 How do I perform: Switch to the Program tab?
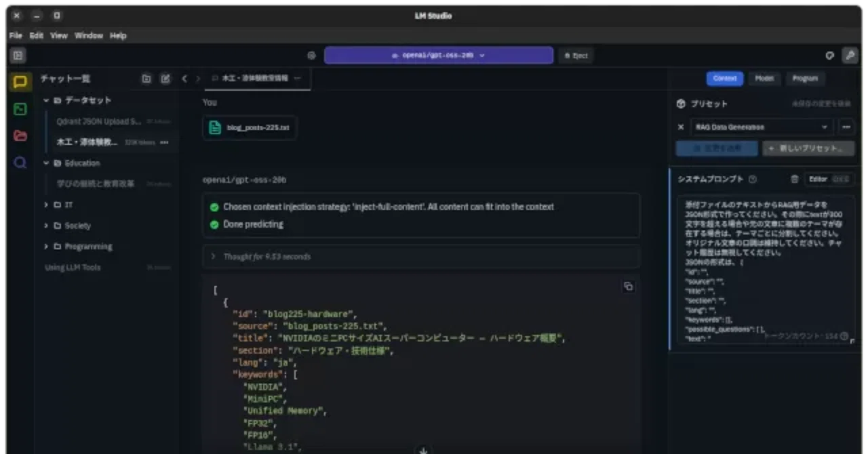(805, 79)
